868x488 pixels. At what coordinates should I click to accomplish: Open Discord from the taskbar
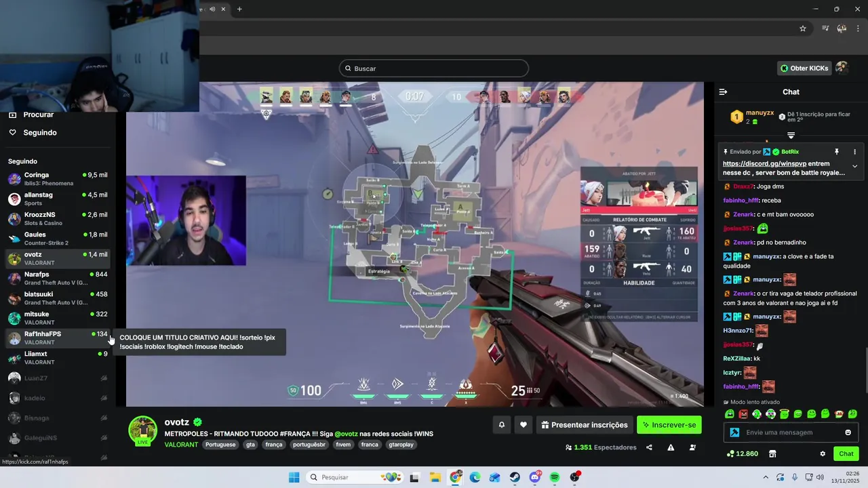pos(535,477)
